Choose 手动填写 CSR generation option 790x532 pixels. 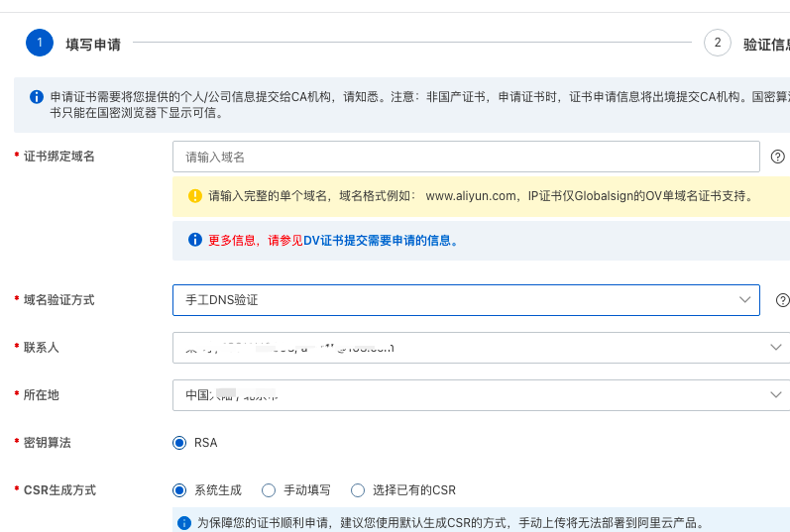click(x=269, y=490)
